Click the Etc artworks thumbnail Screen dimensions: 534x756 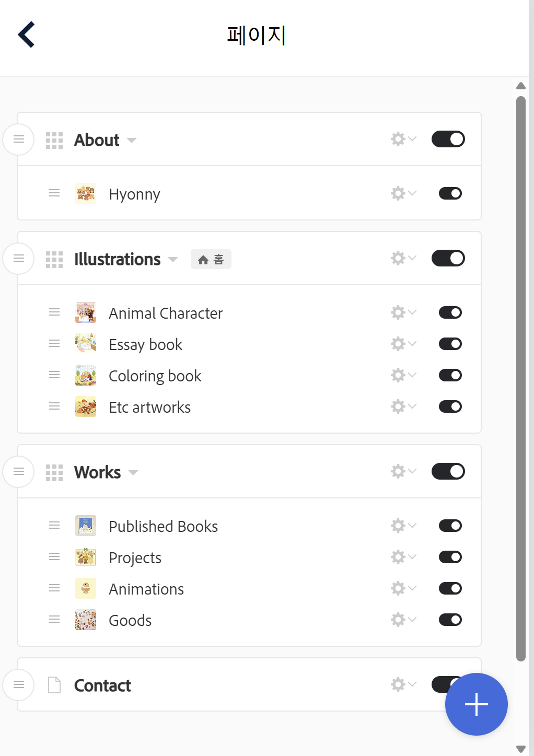tap(86, 406)
